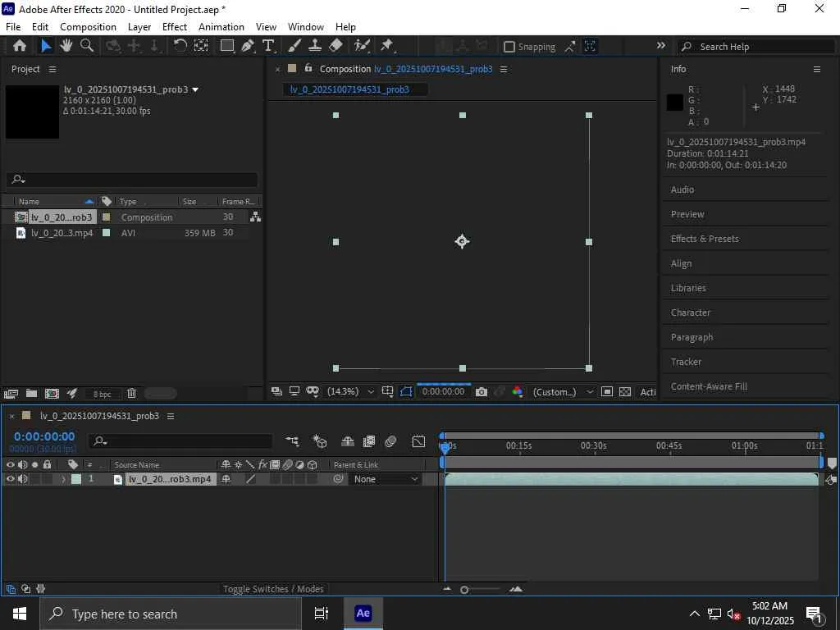Select the Zoom tool magnifier
The height and width of the screenshot is (630, 840).
87,46
